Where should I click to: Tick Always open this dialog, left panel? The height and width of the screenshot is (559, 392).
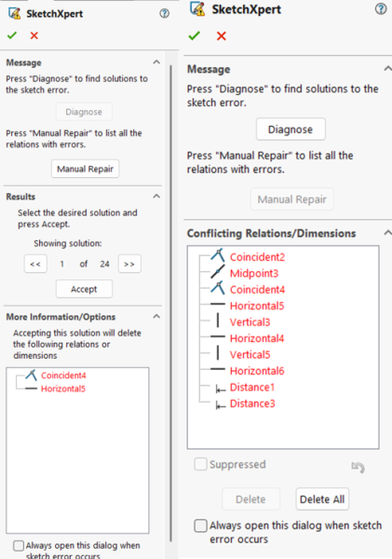tap(19, 545)
